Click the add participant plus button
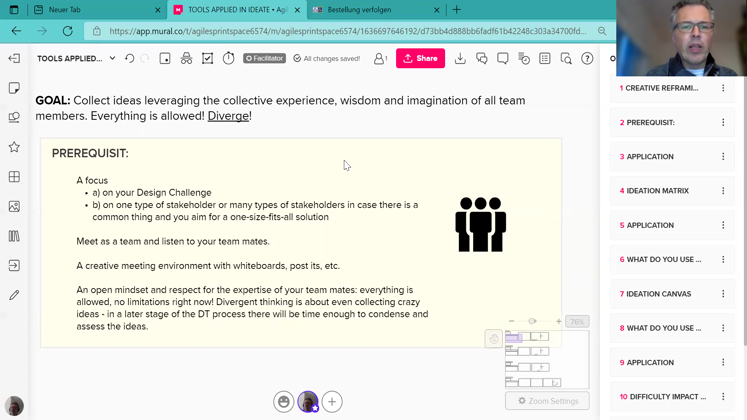The image size is (747, 420). coord(332,402)
